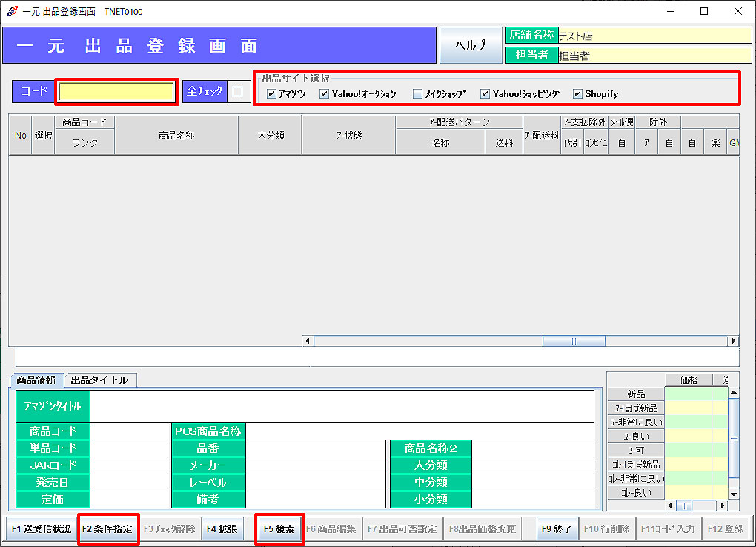756x547 pixels.
Task: Uncheck the アマゾン site checkbox
Action: 271,94
